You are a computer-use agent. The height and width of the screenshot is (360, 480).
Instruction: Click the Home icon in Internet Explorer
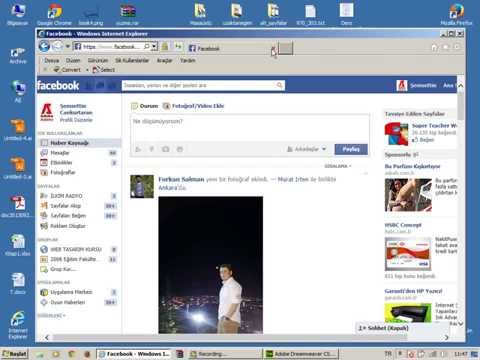tap(434, 47)
